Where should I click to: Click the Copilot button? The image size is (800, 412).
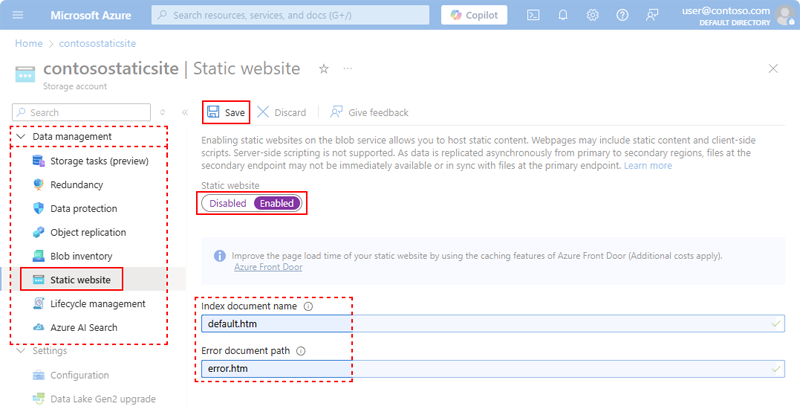point(474,15)
